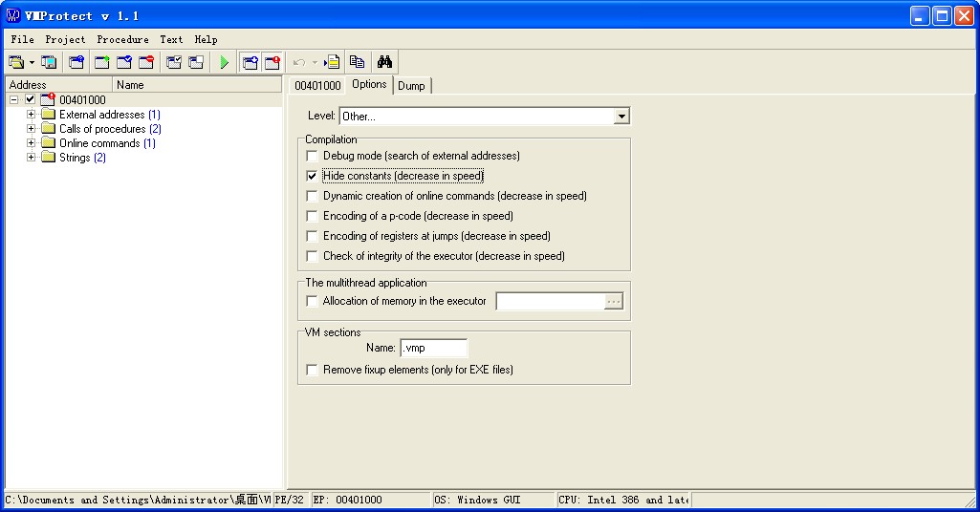Click the Strings folder icon

coord(48,157)
